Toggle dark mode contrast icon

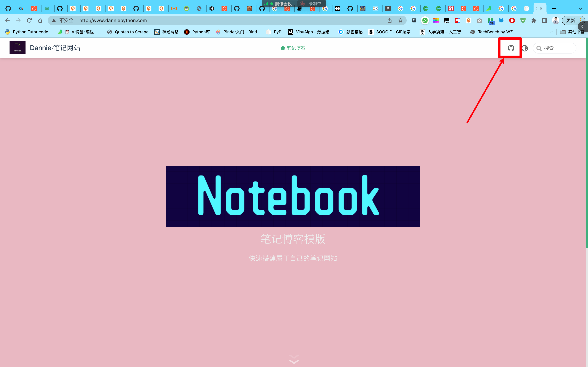[525, 48]
